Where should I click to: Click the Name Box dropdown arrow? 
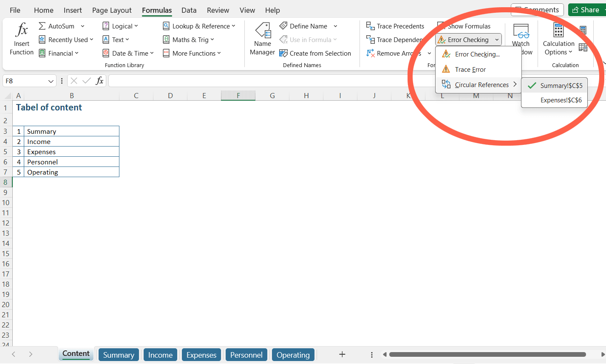coord(51,80)
